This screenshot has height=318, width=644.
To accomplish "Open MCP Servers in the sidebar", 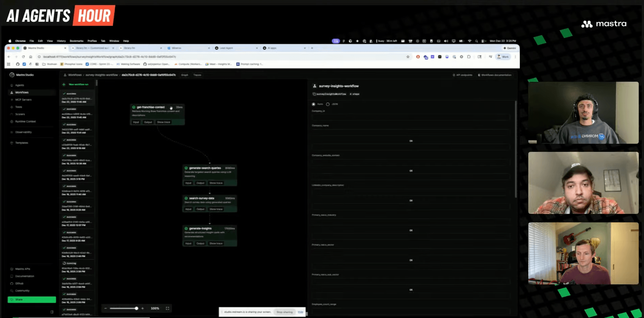I will pyautogui.click(x=23, y=100).
